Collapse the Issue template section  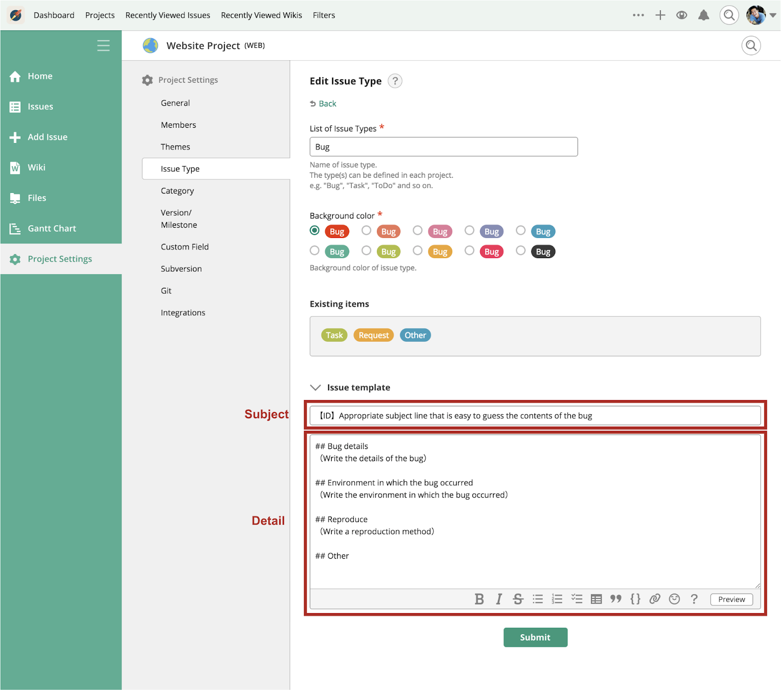pos(316,387)
